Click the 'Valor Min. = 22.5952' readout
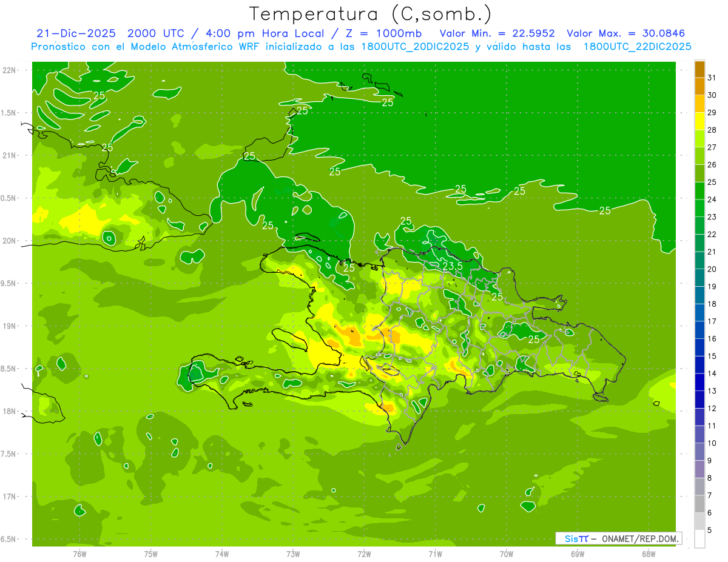The height and width of the screenshot is (562, 728). [x=497, y=33]
